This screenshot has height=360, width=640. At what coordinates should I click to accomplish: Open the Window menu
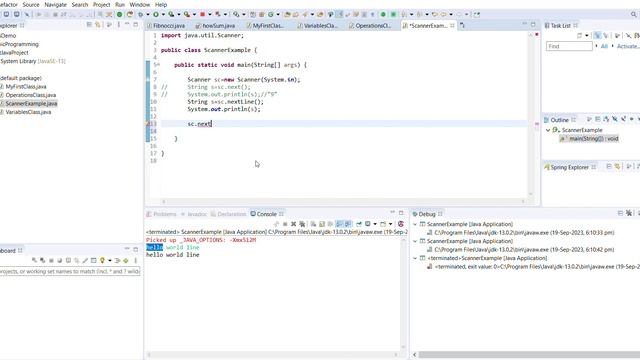pos(140,4)
